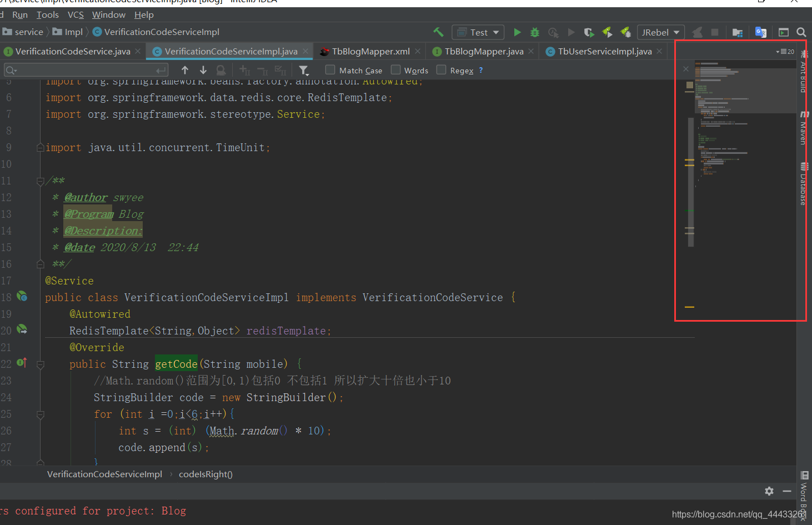812x525 pixels.
Task: Switch to TbBlogMapper.java tab
Action: pyautogui.click(x=484, y=51)
